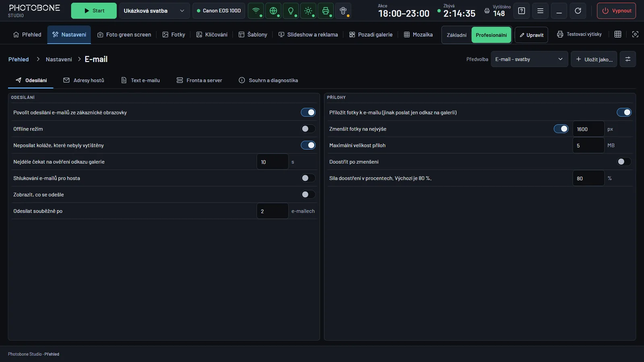Click the globe internet status icon

[273, 11]
